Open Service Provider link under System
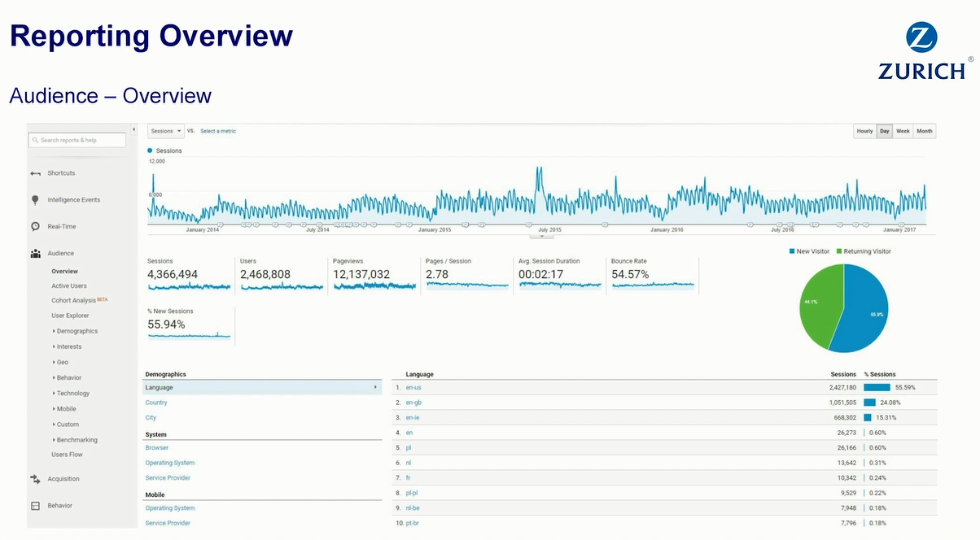980x540 pixels. tap(168, 478)
